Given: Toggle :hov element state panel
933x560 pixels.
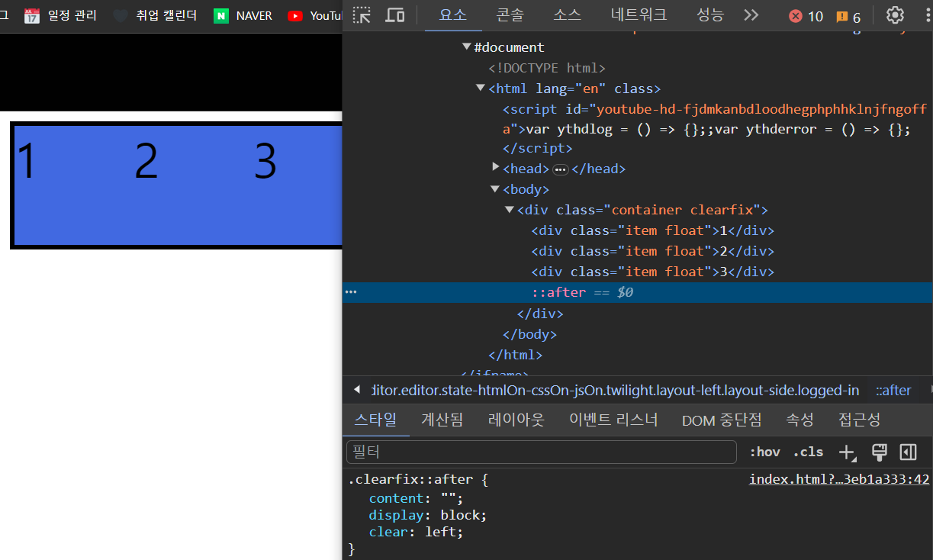Looking at the screenshot, I should pyautogui.click(x=764, y=452).
